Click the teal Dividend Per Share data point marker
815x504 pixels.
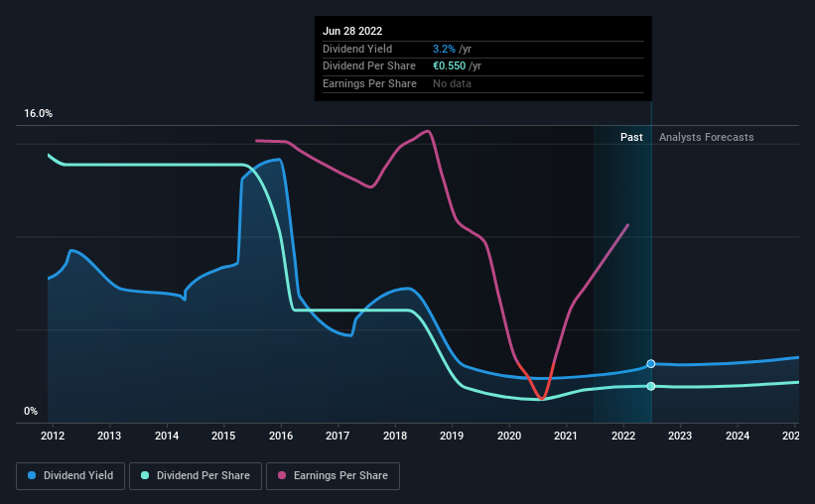point(651,386)
